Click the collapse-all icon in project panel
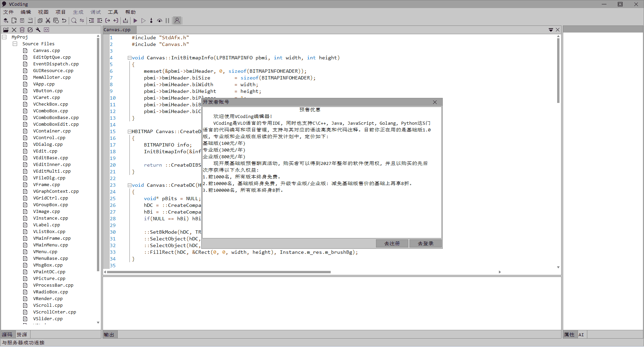This screenshot has width=644, height=347. (46, 30)
